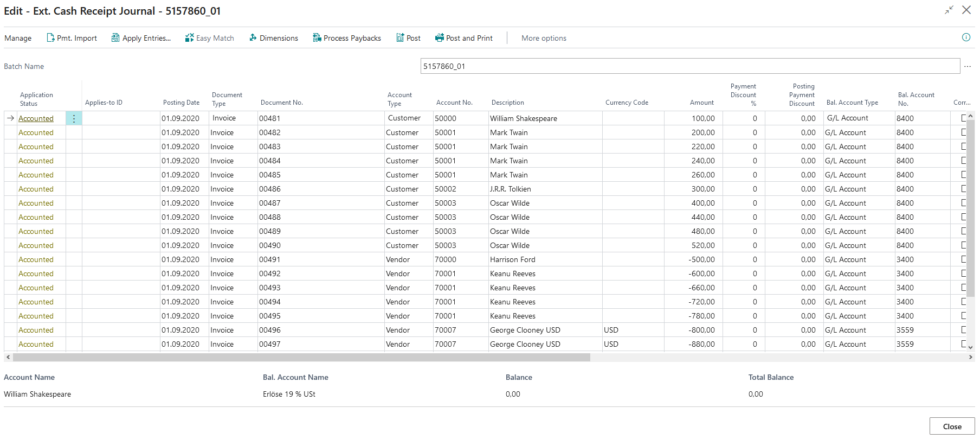
Task: Click the vertical scrollbar up arrow
Action: coord(970,116)
